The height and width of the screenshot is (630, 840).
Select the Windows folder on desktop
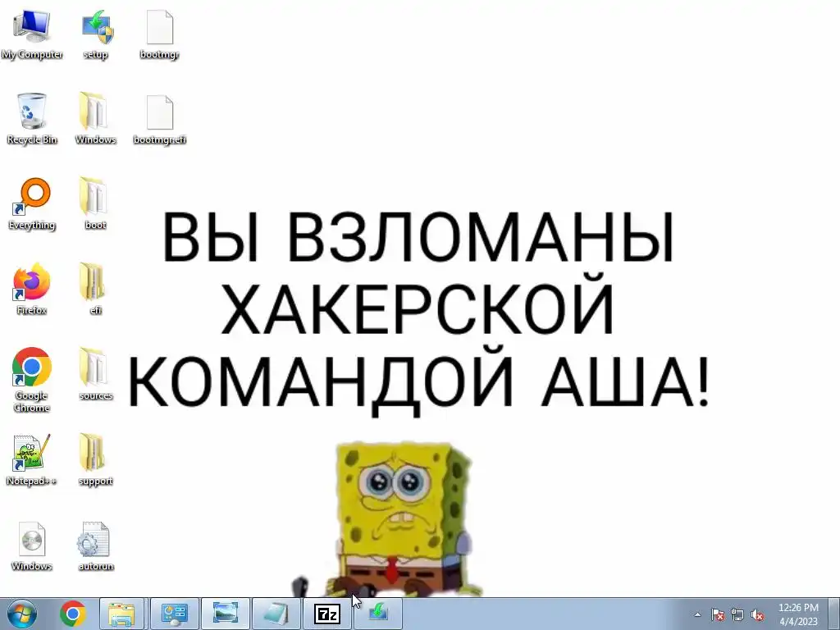point(96,119)
